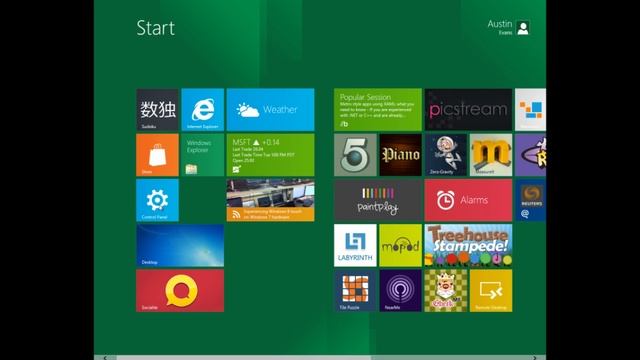Viewport: 640px width, 360px height.
Task: Open the number 5 game tile
Action: click(355, 155)
